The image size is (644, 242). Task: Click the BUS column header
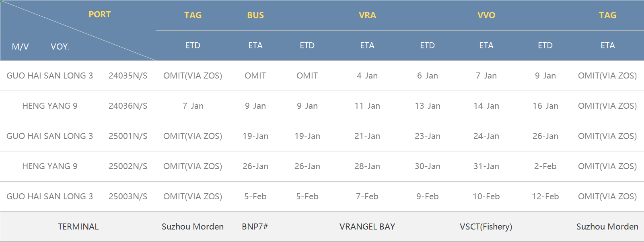(255, 15)
